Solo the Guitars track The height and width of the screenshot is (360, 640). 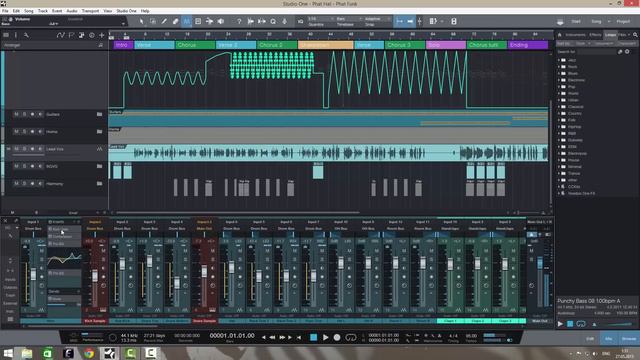pos(24,114)
